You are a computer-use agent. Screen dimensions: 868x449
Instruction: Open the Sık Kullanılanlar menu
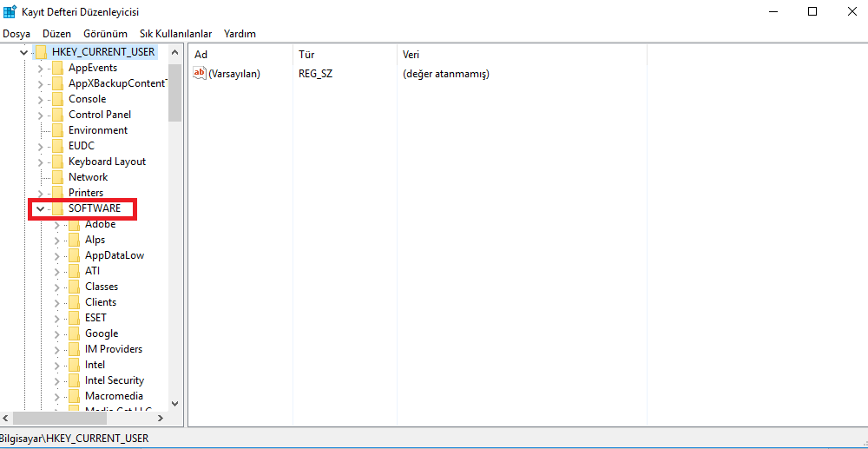(x=176, y=34)
